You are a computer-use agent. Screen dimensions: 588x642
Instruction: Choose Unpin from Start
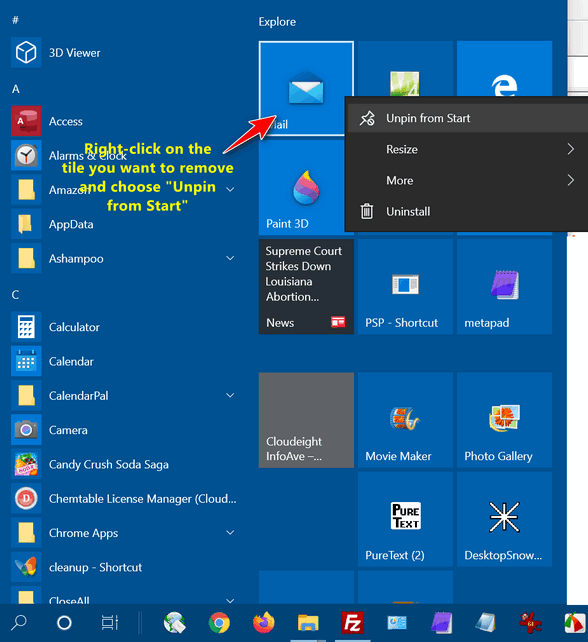[x=467, y=118]
